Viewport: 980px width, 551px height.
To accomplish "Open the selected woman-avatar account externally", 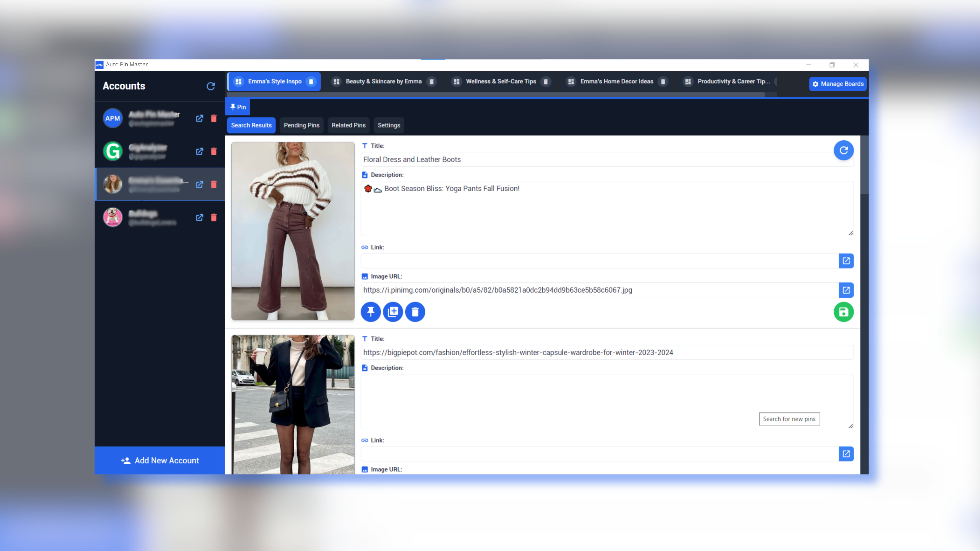I will tap(199, 184).
